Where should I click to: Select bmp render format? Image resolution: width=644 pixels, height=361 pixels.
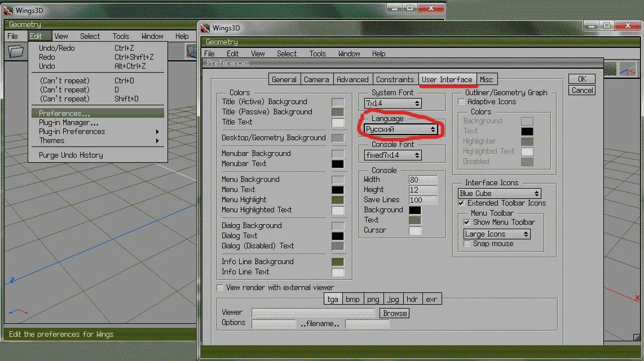tap(352, 299)
